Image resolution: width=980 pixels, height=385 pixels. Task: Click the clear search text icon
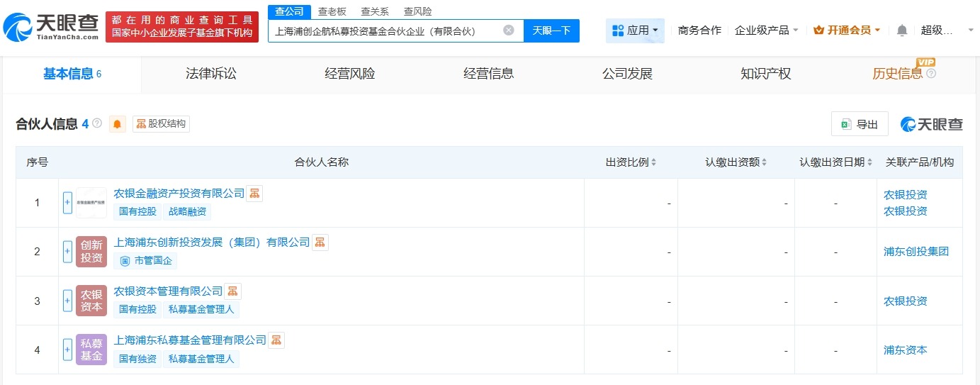click(x=508, y=30)
